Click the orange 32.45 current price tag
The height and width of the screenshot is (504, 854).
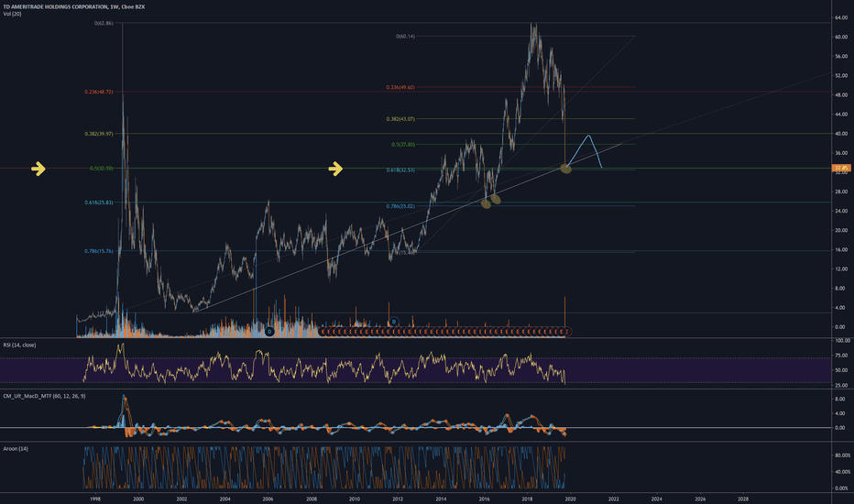[841, 168]
